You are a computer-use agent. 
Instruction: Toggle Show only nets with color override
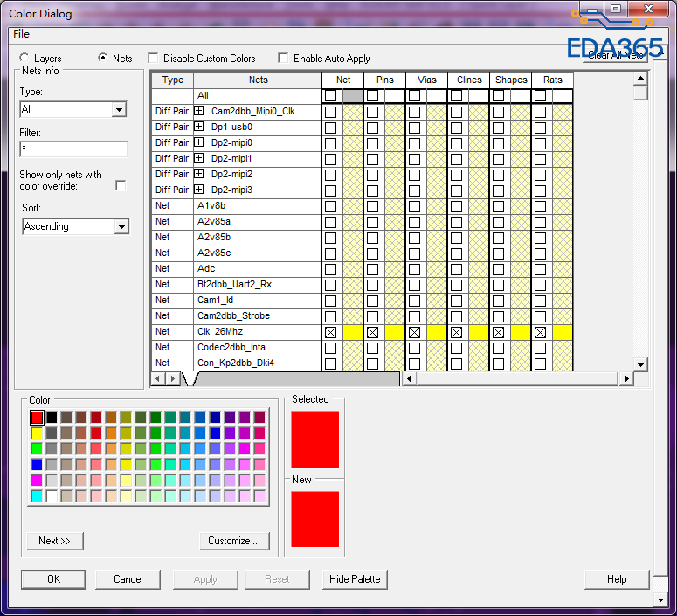[x=121, y=186]
